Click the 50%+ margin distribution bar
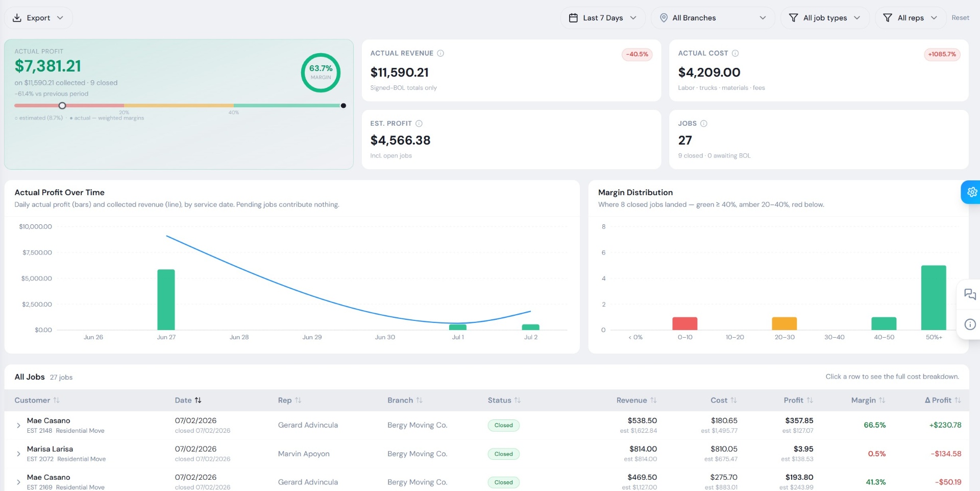This screenshot has width=980, height=491. coord(934,298)
